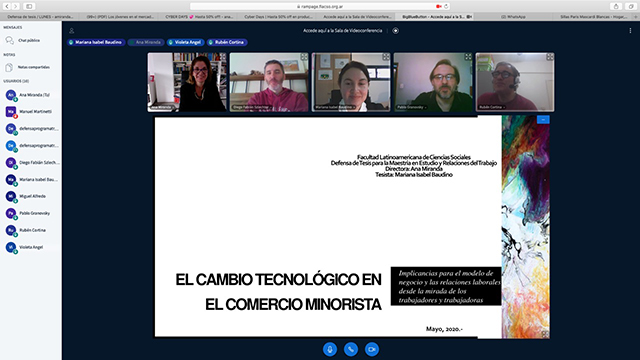Fullscreen Ana Miranda's webcam
The image size is (640, 360).
click(222, 57)
